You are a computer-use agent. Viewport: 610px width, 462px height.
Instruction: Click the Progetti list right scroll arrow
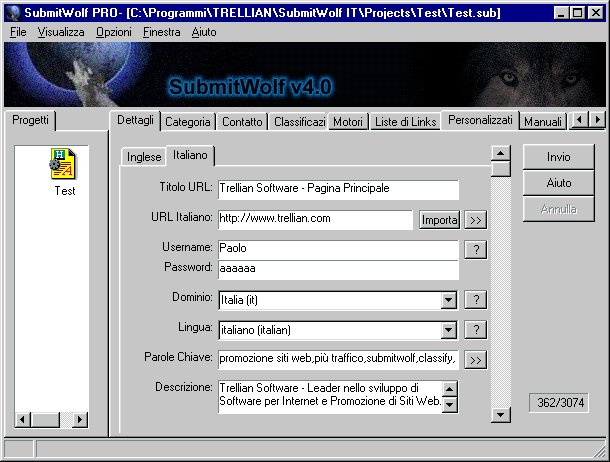click(80, 420)
